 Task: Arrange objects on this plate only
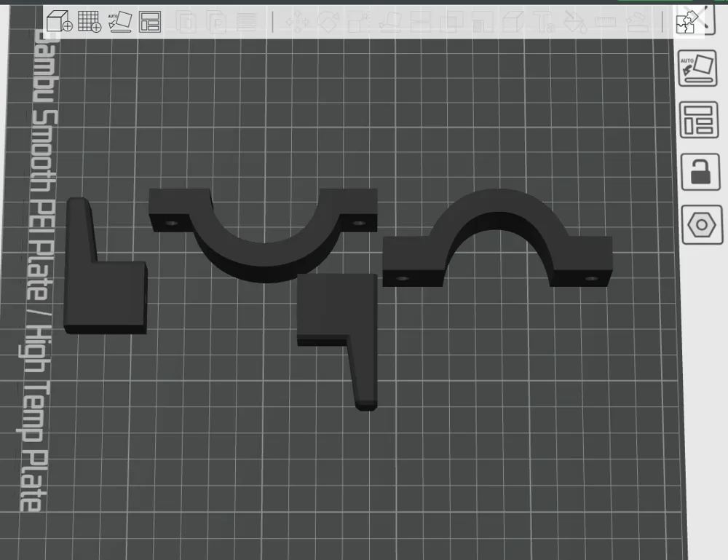tap(699, 120)
